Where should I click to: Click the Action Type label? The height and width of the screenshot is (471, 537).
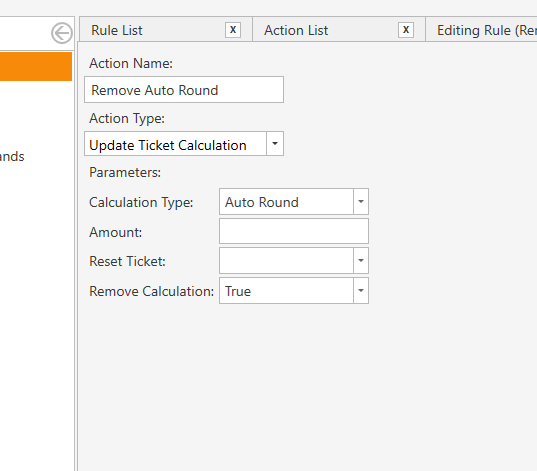127,119
